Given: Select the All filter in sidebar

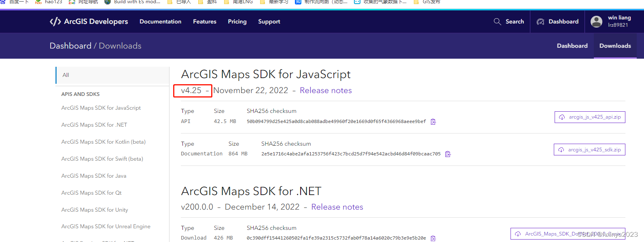Looking at the screenshot, I should pos(112,75).
